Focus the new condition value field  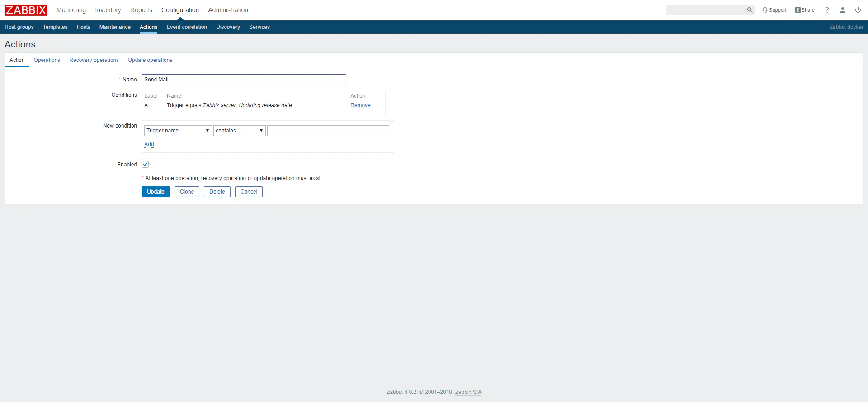coord(328,131)
